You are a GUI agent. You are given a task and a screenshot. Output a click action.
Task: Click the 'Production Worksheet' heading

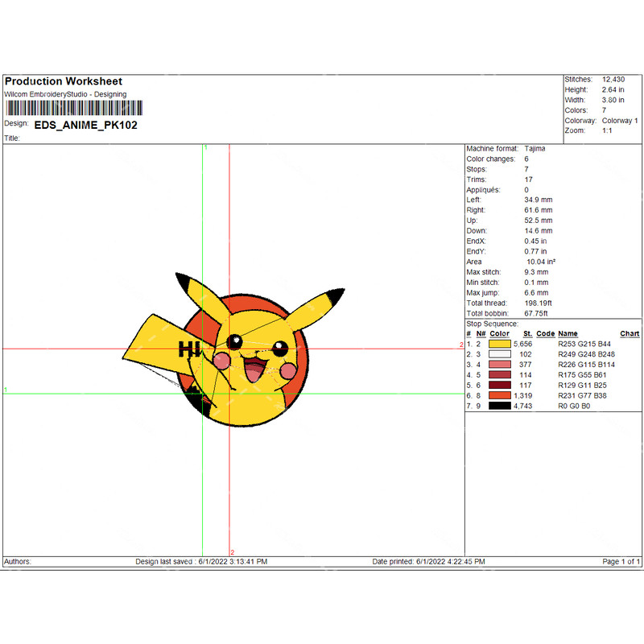click(x=64, y=81)
